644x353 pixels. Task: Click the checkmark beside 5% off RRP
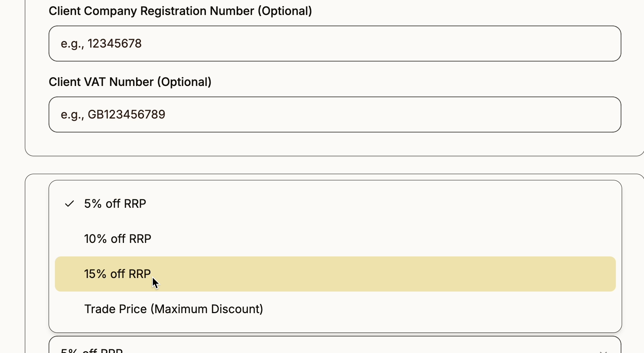[69, 204]
